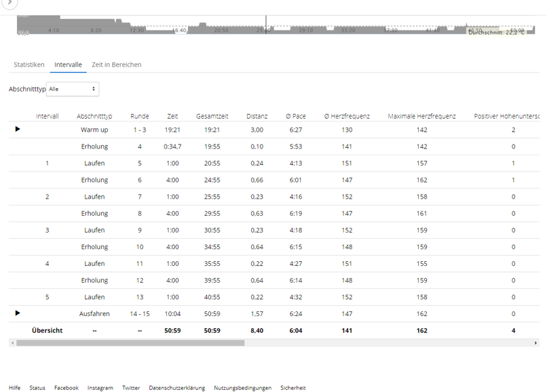Open the Sicherheit footer link
Image resolution: width=547 pixels, height=392 pixels.
(293, 388)
